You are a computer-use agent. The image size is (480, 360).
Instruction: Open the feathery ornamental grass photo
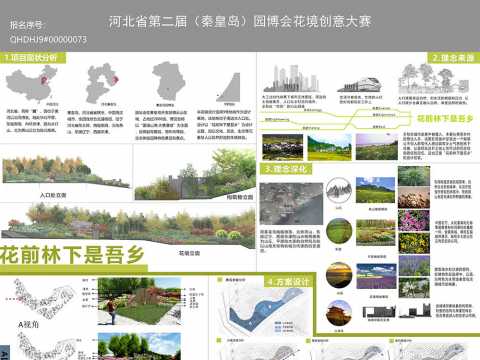(414, 198)
